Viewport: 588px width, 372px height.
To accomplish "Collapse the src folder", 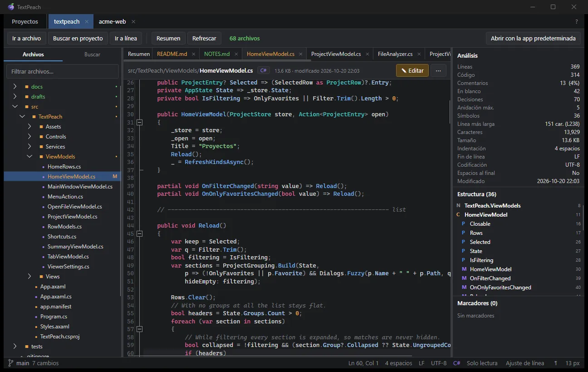I will (15, 107).
